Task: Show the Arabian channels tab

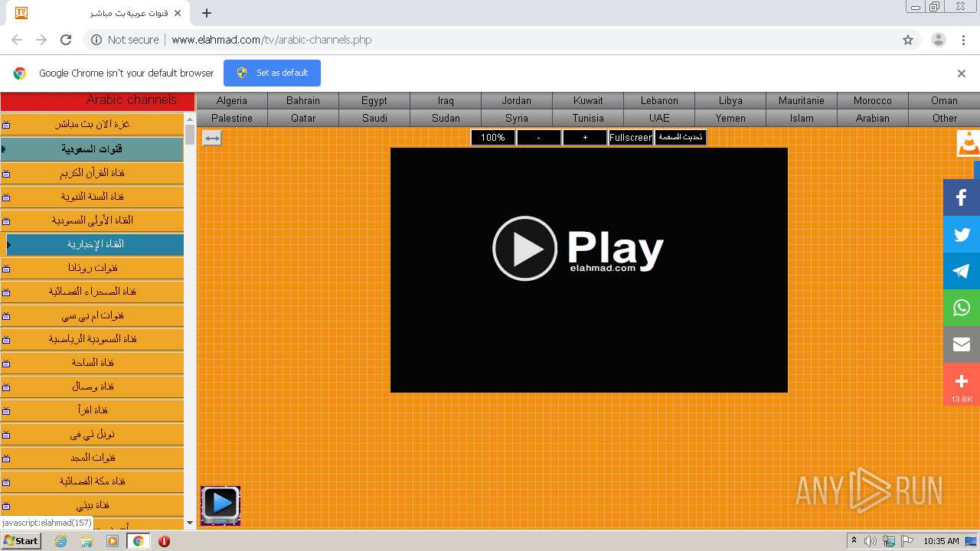Action: 873,118
